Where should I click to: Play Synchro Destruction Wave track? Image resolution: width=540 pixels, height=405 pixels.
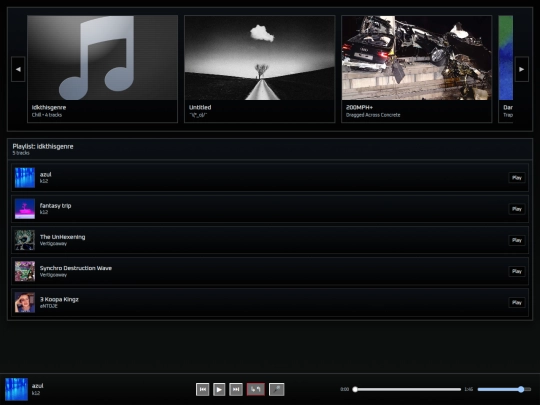pos(517,271)
